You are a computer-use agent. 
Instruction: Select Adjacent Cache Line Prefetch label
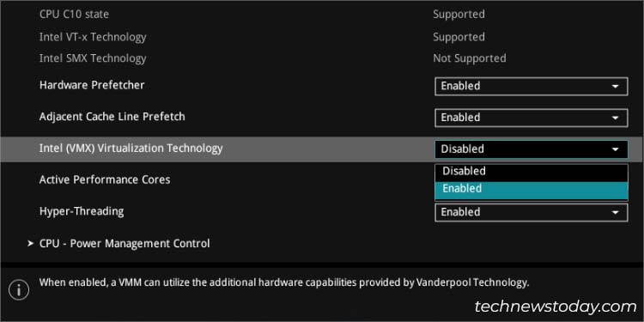pos(112,117)
